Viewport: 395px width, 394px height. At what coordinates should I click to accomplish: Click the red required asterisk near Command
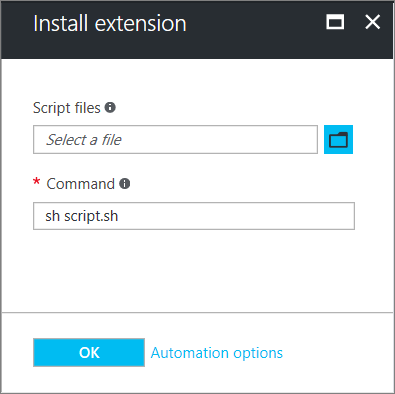click(36, 182)
